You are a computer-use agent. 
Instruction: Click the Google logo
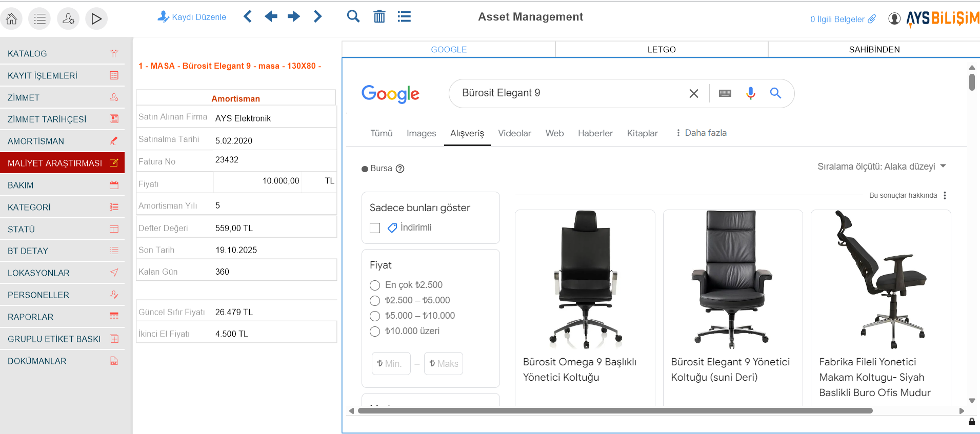[x=390, y=94]
